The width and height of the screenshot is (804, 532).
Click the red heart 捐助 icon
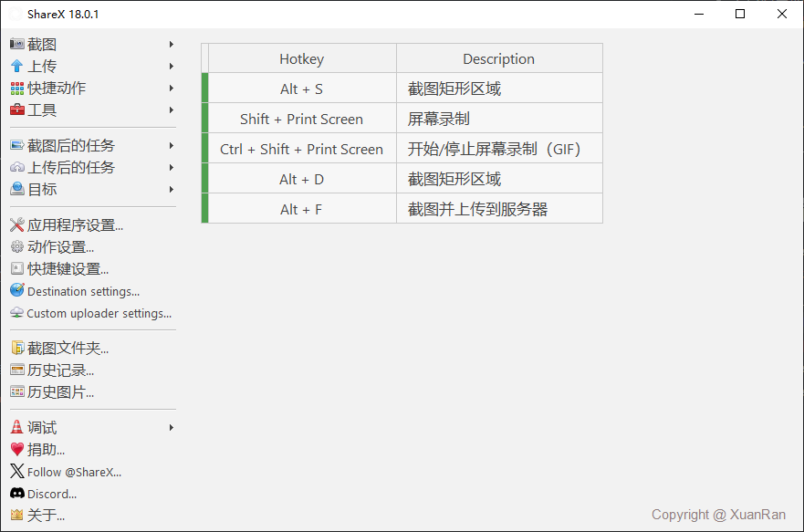pos(16,450)
